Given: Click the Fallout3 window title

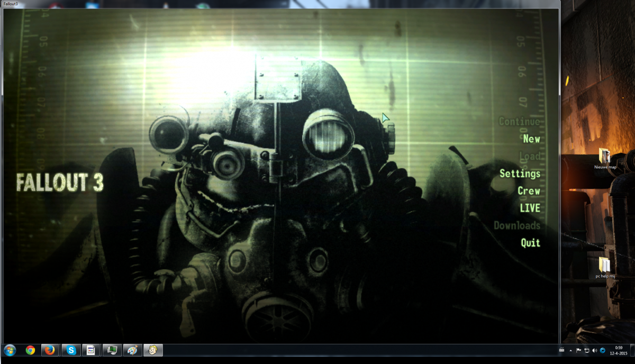Looking at the screenshot, I should [11, 4].
